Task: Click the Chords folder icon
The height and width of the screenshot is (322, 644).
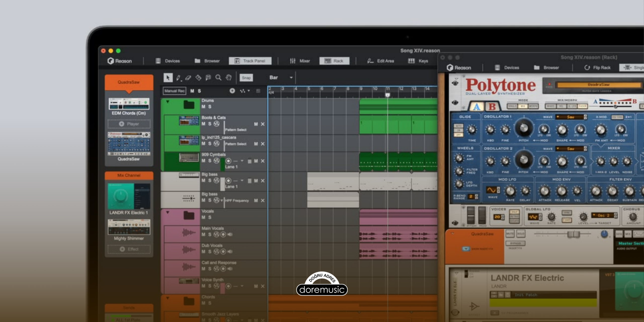Action: pyautogui.click(x=189, y=301)
